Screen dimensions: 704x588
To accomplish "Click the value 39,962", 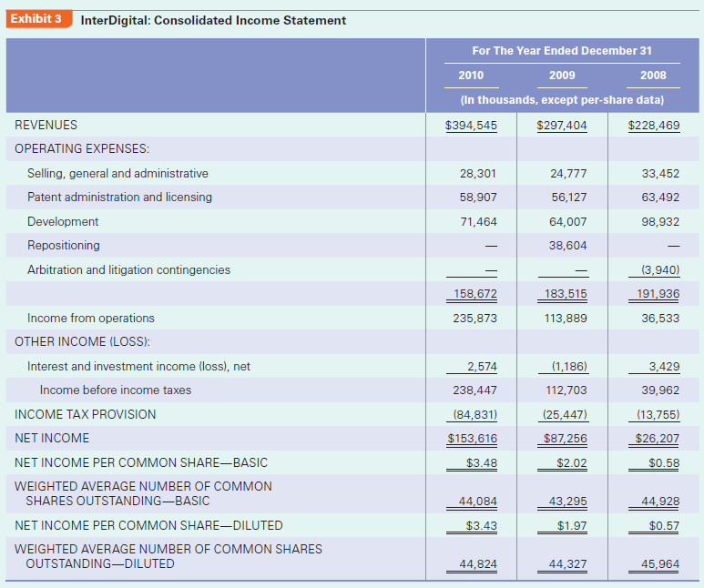I will [660, 390].
